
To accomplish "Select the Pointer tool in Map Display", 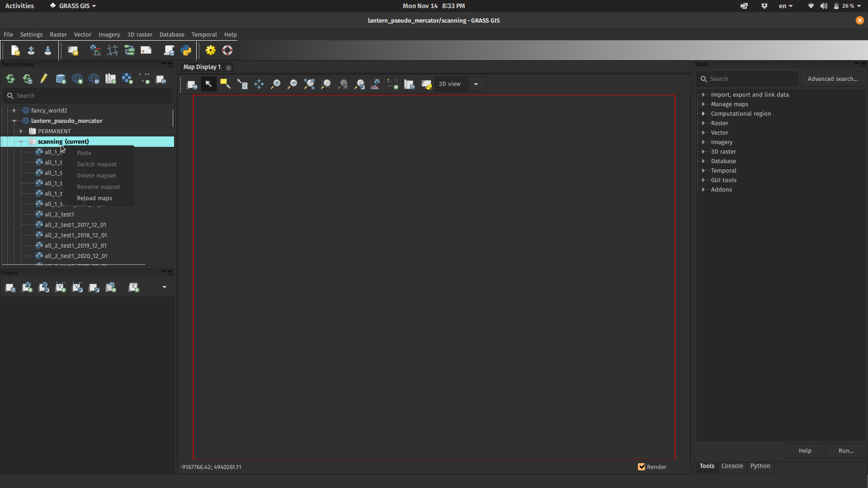I will (208, 84).
